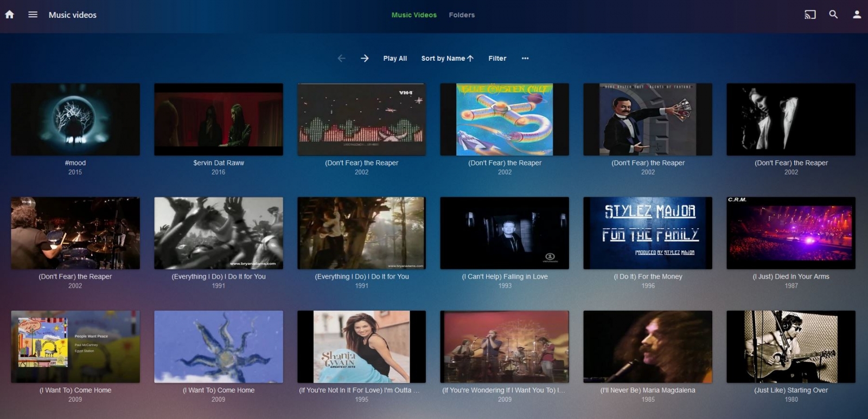Click the year "1985" under Maria Magdalena
The width and height of the screenshot is (868, 419).
[x=648, y=399]
